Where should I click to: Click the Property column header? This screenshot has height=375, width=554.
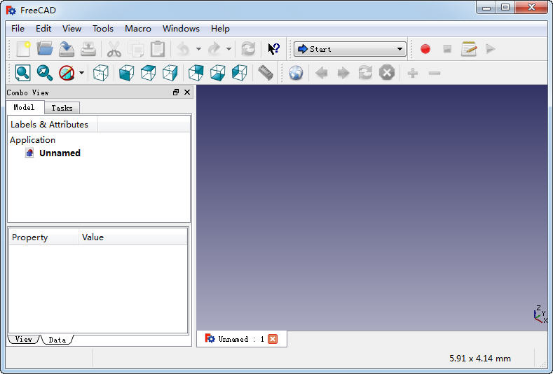(x=43, y=237)
